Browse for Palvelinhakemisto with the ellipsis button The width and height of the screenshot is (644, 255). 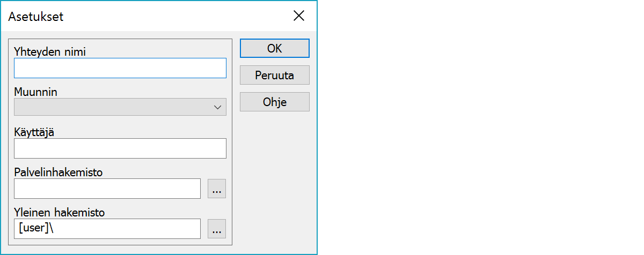point(217,189)
